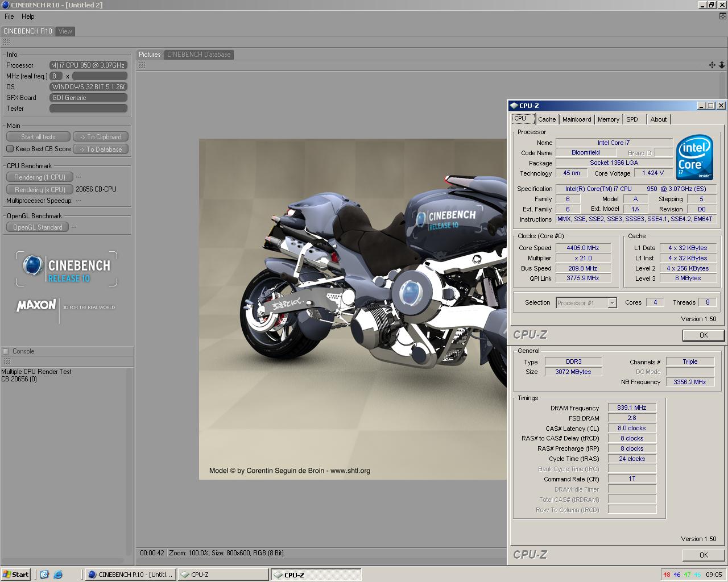Click the Core Voltage 1.424 V value
This screenshot has height=582, width=728.
tap(653, 173)
